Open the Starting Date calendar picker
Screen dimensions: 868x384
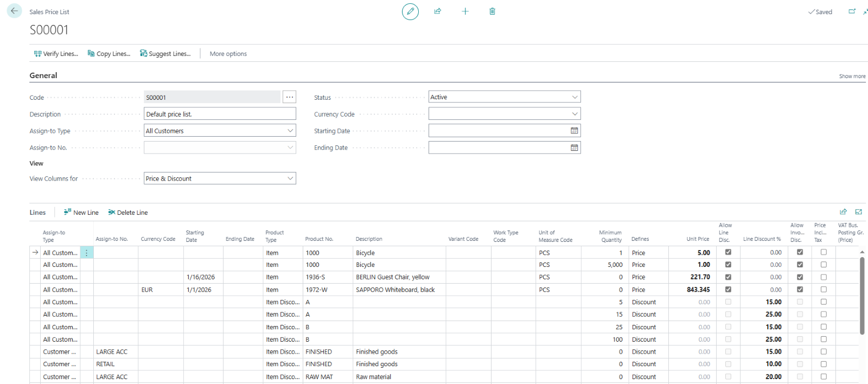[574, 131]
